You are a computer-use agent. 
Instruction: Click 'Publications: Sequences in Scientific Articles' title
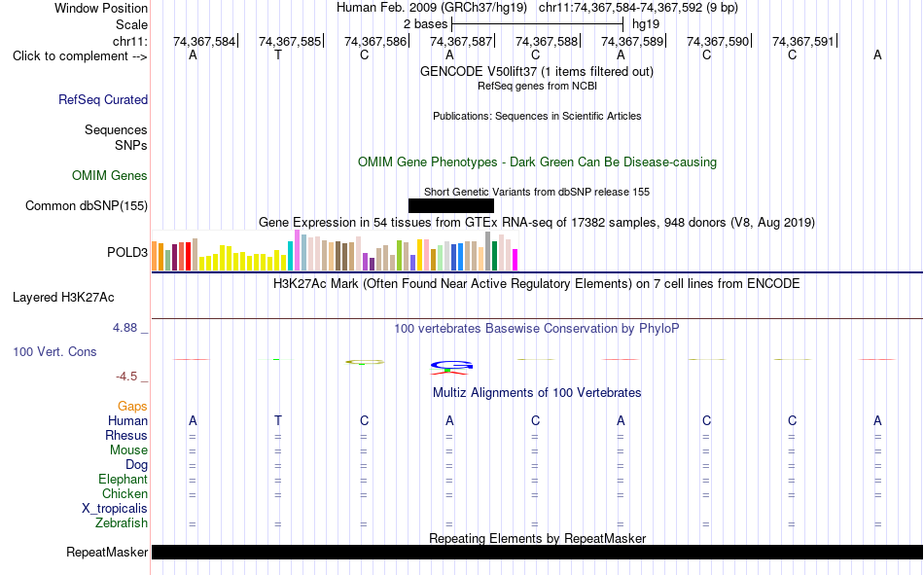tap(537, 116)
